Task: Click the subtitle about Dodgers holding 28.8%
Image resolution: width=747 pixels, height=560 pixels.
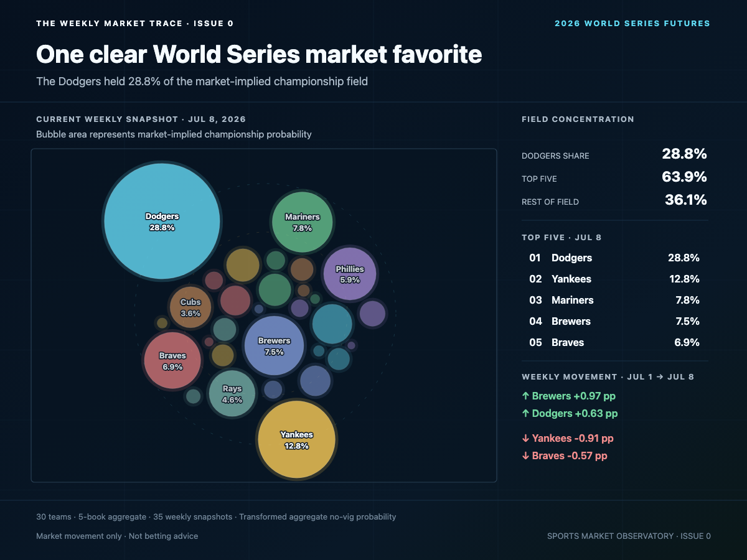Action: click(x=202, y=82)
